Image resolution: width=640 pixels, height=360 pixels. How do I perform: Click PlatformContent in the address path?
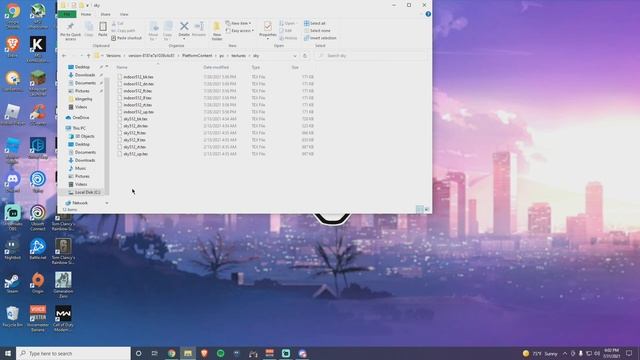pyautogui.click(x=197, y=56)
